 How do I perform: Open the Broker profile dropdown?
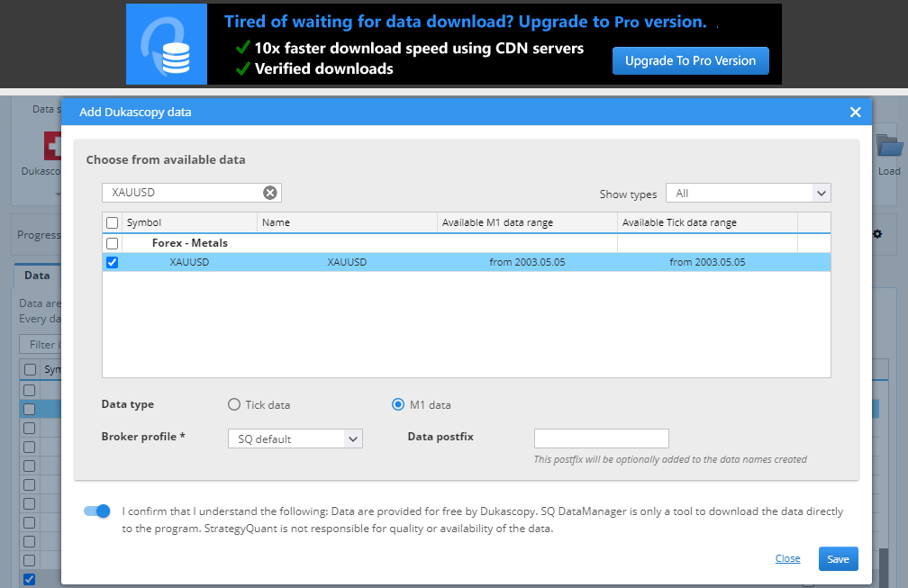295,439
